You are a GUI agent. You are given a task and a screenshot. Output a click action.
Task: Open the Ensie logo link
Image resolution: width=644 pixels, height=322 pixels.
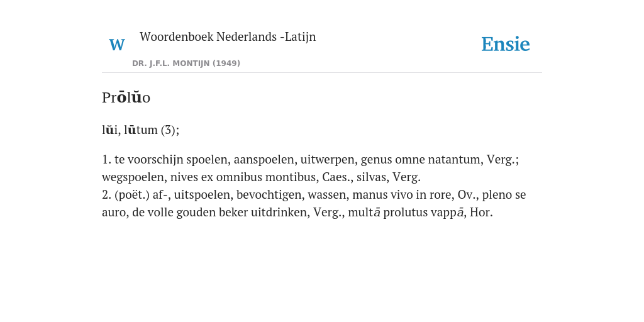(505, 44)
